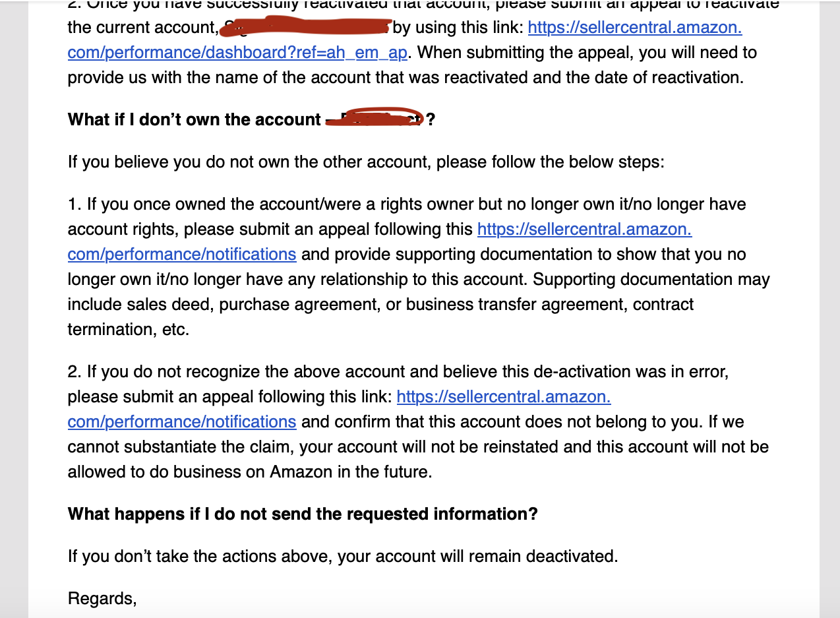The height and width of the screenshot is (618, 840).
Task: Click the red redaction after "the current account,"
Action: (305, 28)
